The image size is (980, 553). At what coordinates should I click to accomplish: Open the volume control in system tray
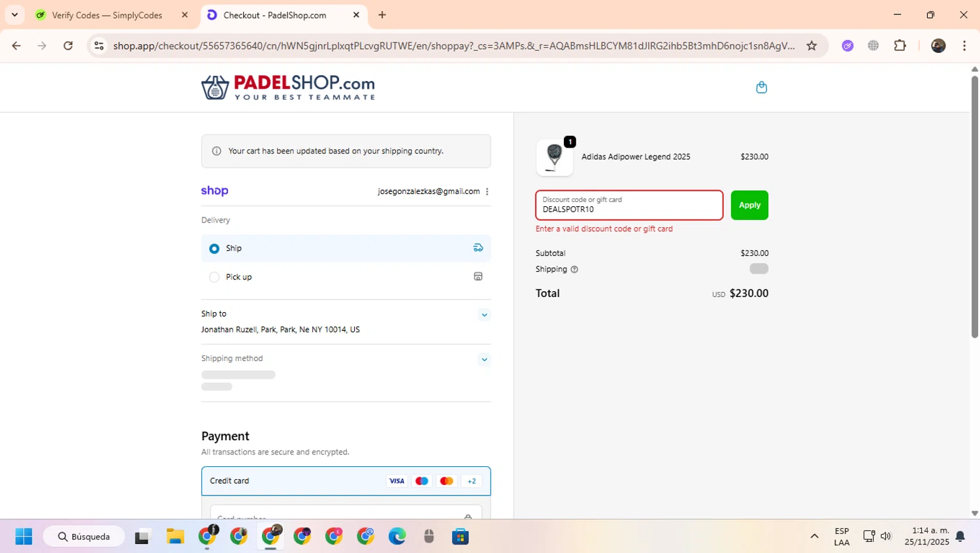(886, 537)
